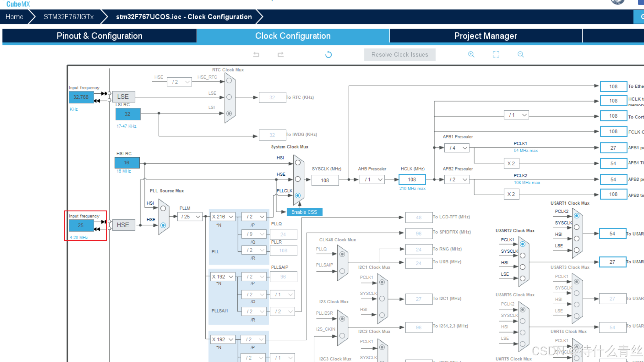This screenshot has width=644, height=362.
Task: Select HSE in System Clock Mux
Action: pos(298,179)
